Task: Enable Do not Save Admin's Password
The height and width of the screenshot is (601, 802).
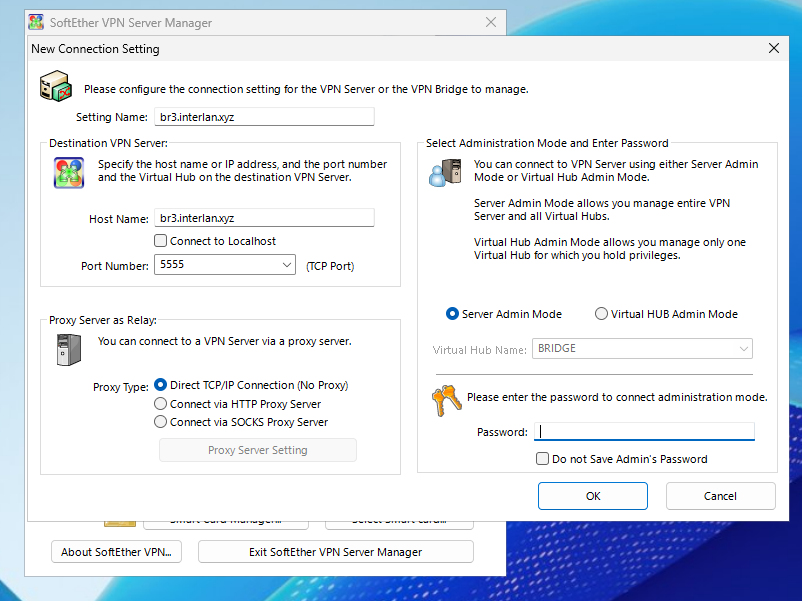Action: [x=542, y=458]
